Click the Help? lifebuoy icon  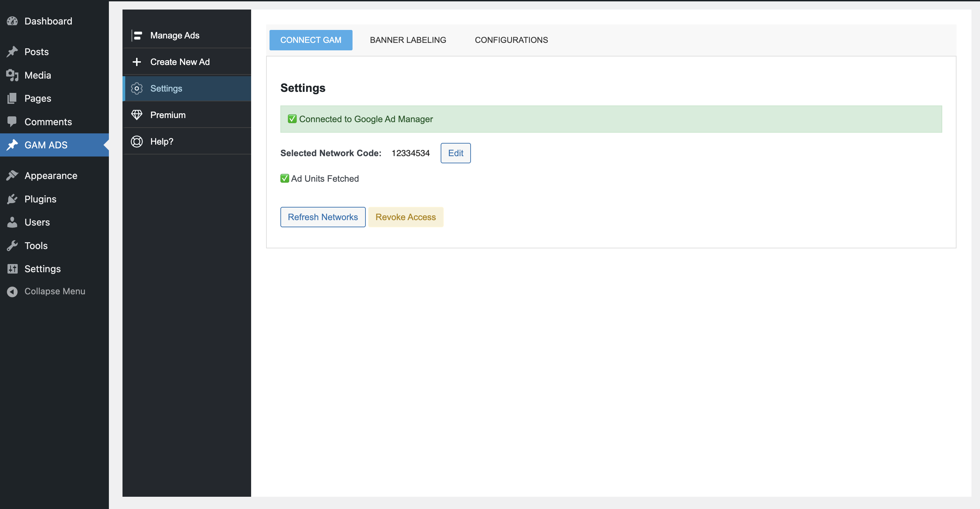(x=136, y=141)
